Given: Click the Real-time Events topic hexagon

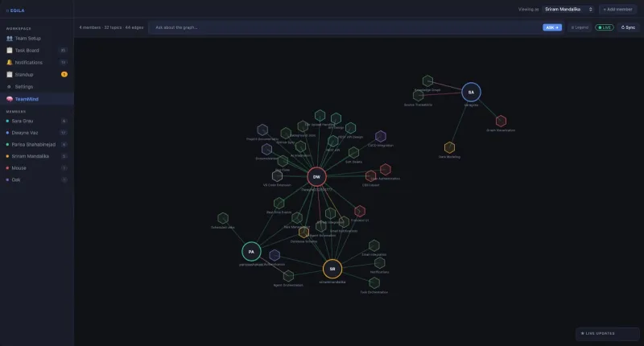Looking at the screenshot, I should (x=279, y=203).
